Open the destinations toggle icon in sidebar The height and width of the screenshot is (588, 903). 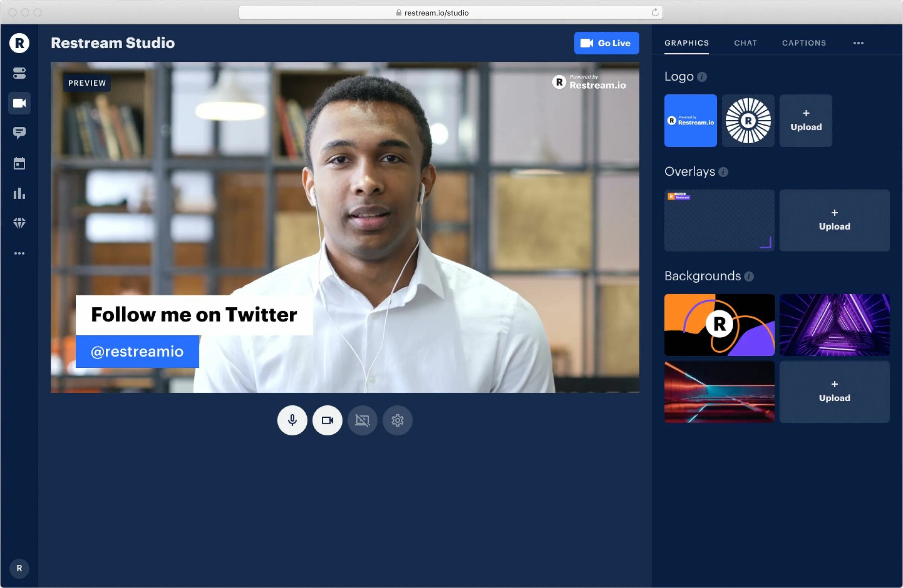(x=19, y=73)
